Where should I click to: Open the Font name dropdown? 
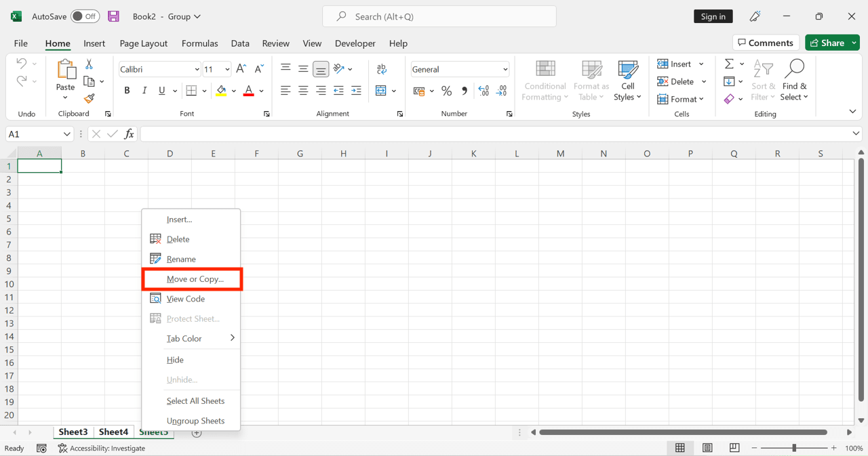pos(196,68)
